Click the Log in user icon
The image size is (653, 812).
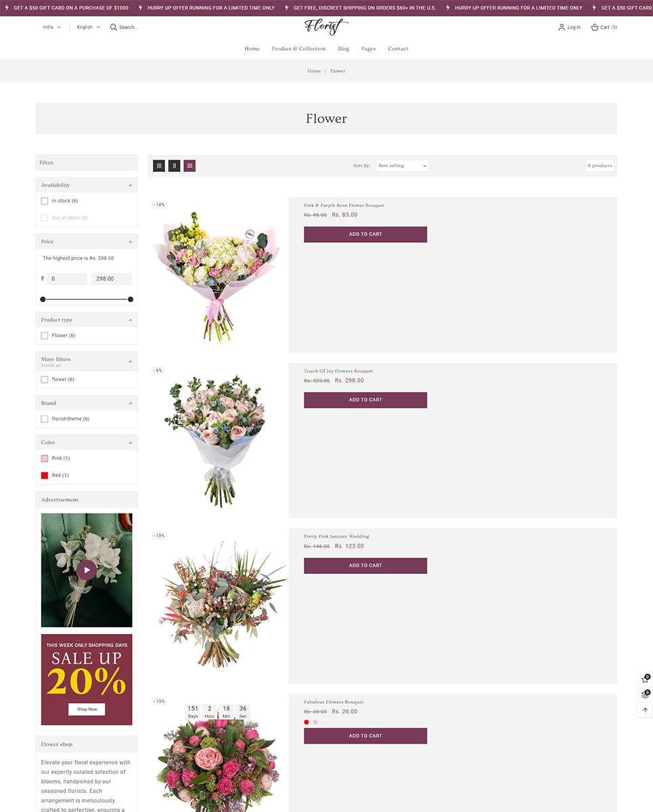click(562, 27)
